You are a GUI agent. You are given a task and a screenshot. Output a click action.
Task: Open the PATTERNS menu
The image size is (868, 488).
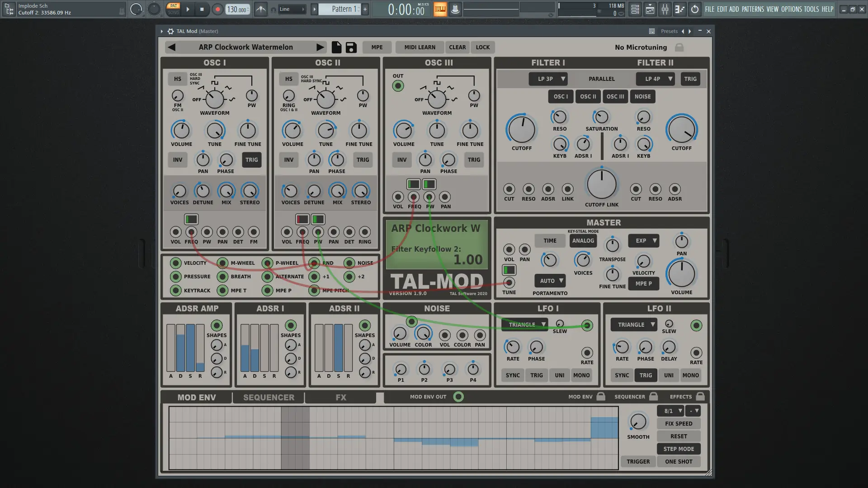pyautogui.click(x=752, y=9)
